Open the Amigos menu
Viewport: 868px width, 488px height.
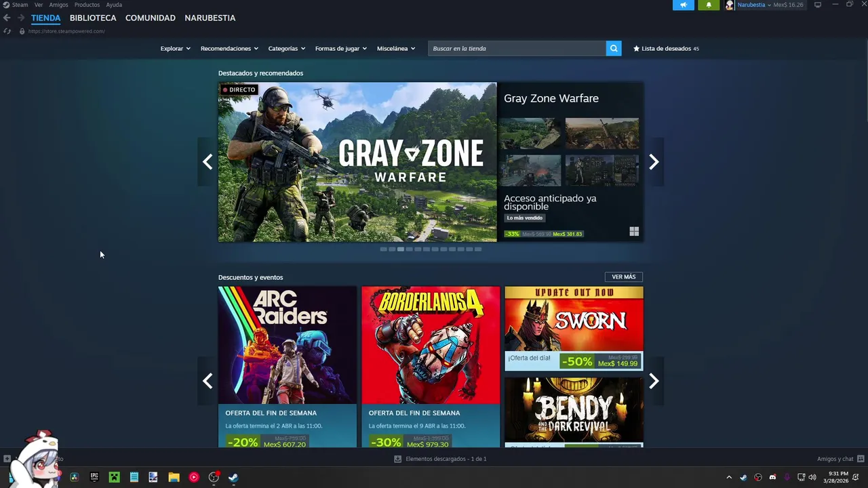58,5
